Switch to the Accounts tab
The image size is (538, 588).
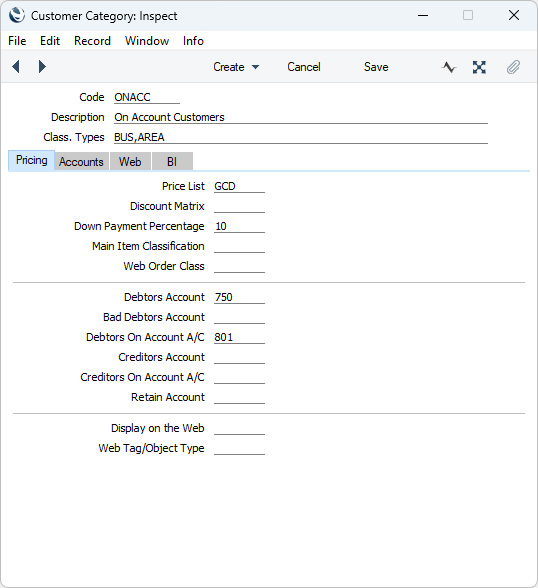pyautogui.click(x=81, y=162)
